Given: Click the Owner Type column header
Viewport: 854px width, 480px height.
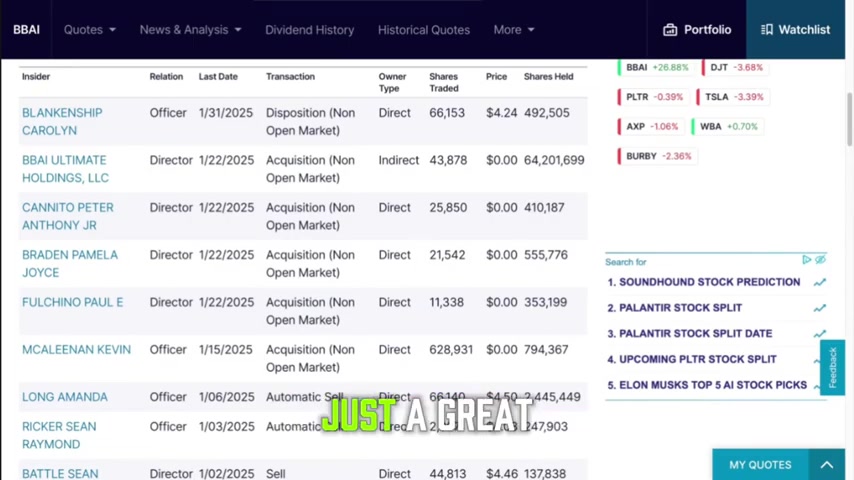Looking at the screenshot, I should coord(393,82).
